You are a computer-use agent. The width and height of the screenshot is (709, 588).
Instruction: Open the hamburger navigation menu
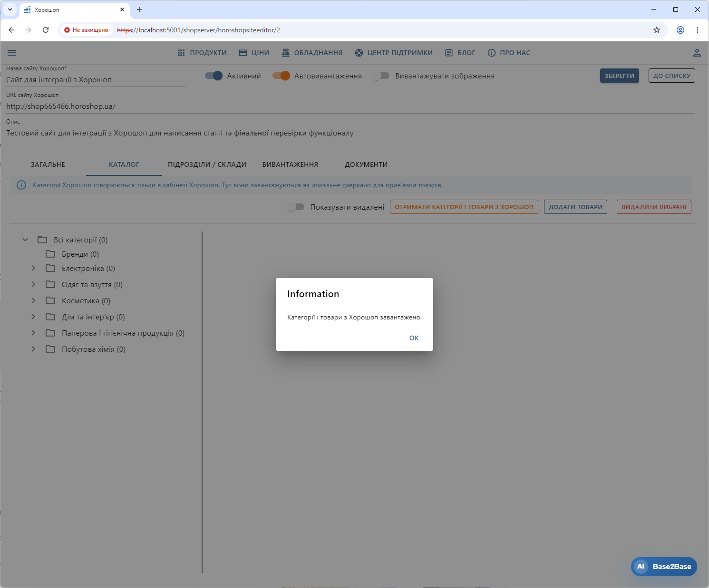(x=12, y=53)
